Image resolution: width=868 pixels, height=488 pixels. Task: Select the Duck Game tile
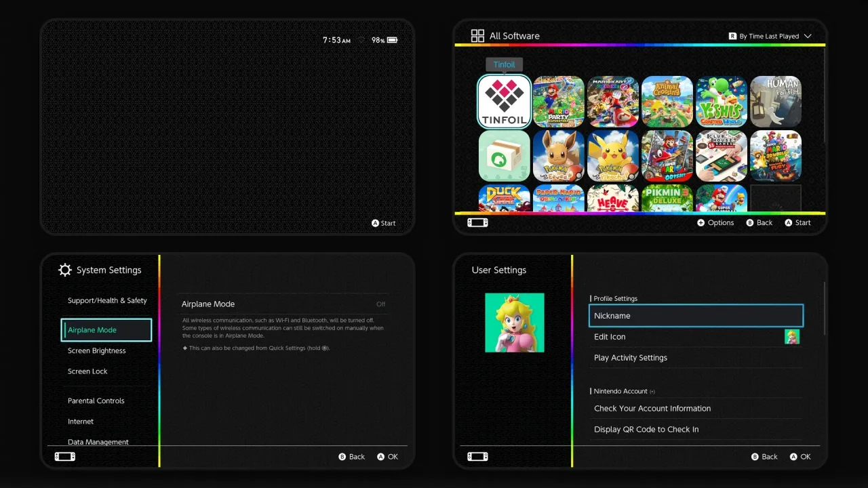pyautogui.click(x=505, y=198)
